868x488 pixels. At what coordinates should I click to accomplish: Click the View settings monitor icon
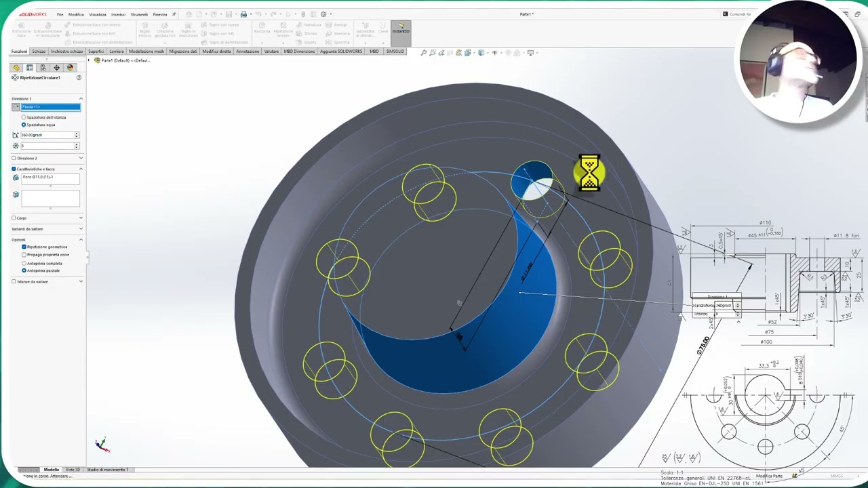coord(531,53)
